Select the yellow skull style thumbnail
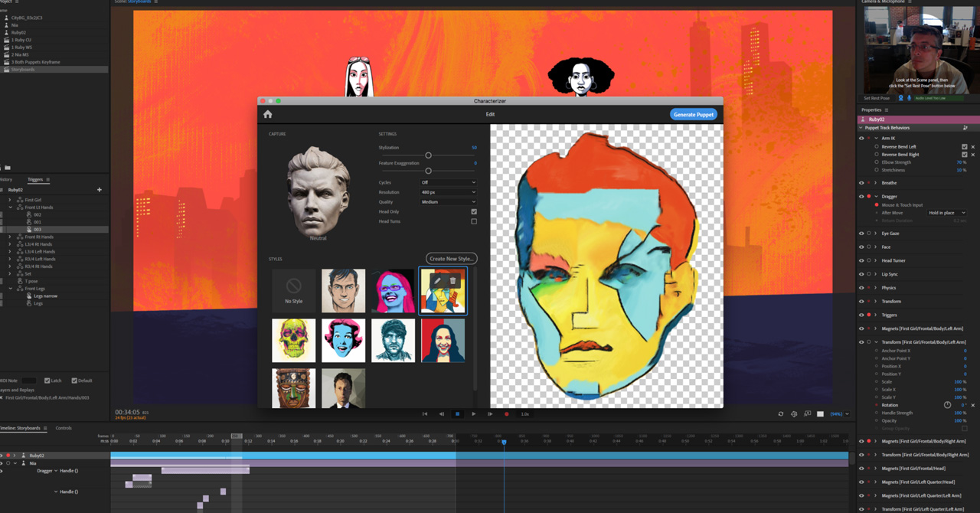Screen dimensions: 980x513 coord(293,340)
